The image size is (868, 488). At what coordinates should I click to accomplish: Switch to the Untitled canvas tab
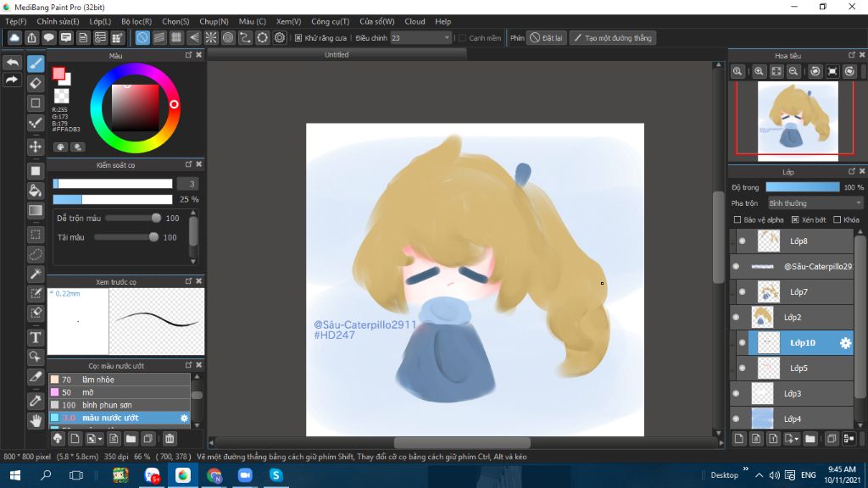pyautogui.click(x=337, y=55)
